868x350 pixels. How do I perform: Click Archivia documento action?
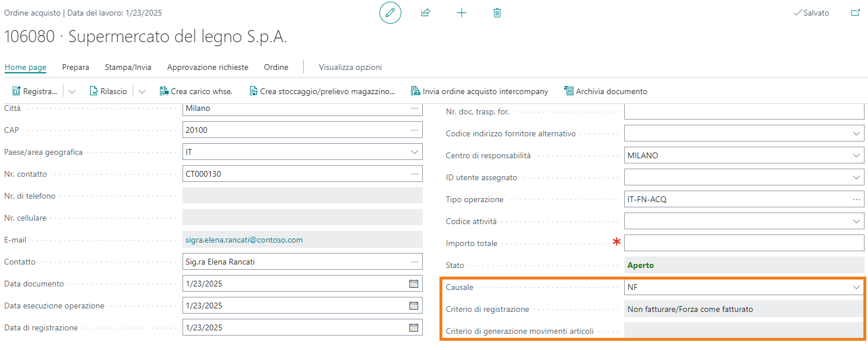[605, 91]
